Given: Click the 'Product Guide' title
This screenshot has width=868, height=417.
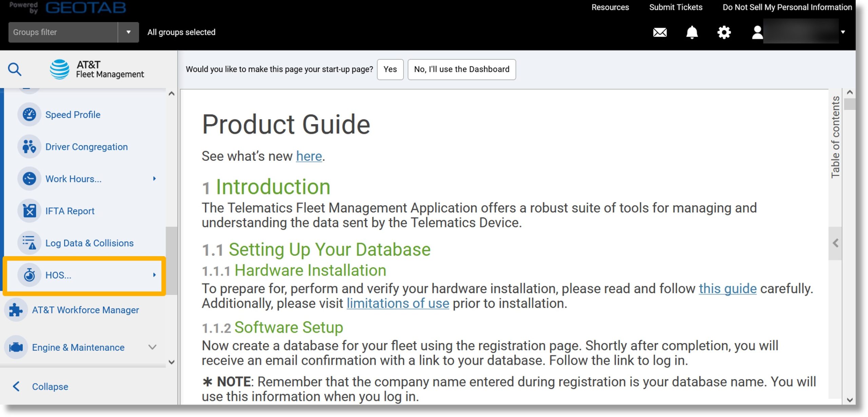Looking at the screenshot, I should (x=286, y=125).
